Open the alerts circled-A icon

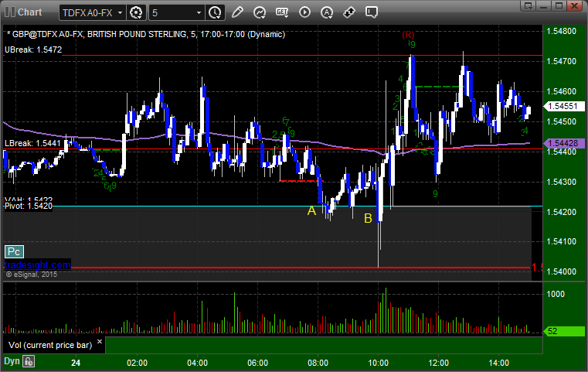coord(327,12)
